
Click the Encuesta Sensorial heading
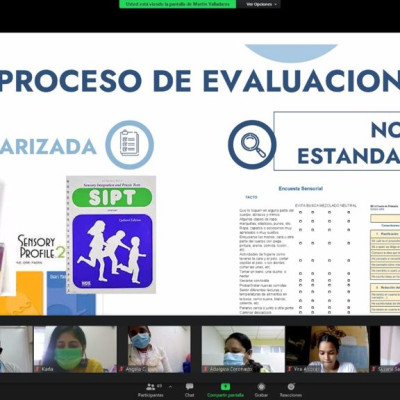coord(301,189)
